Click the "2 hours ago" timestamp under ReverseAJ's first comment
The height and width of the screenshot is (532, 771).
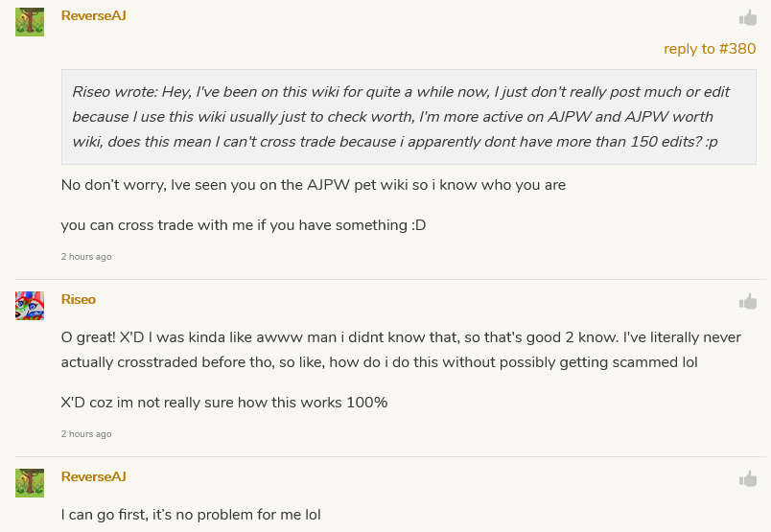pyautogui.click(x=86, y=257)
